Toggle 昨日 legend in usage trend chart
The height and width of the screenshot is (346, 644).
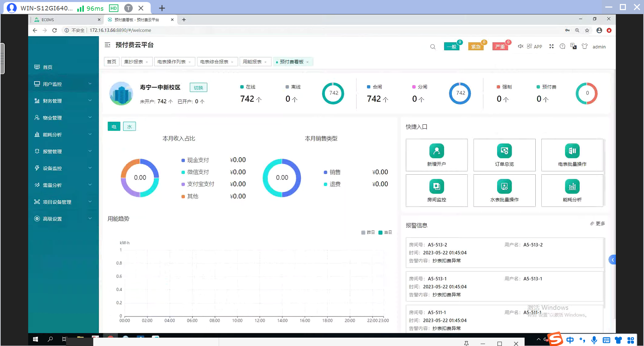368,232
